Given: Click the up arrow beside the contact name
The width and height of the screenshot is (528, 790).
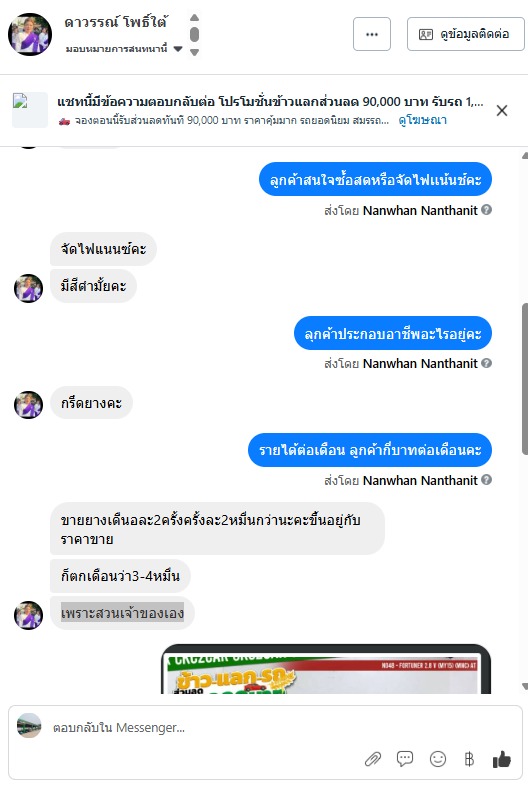Looking at the screenshot, I should pos(194,18).
